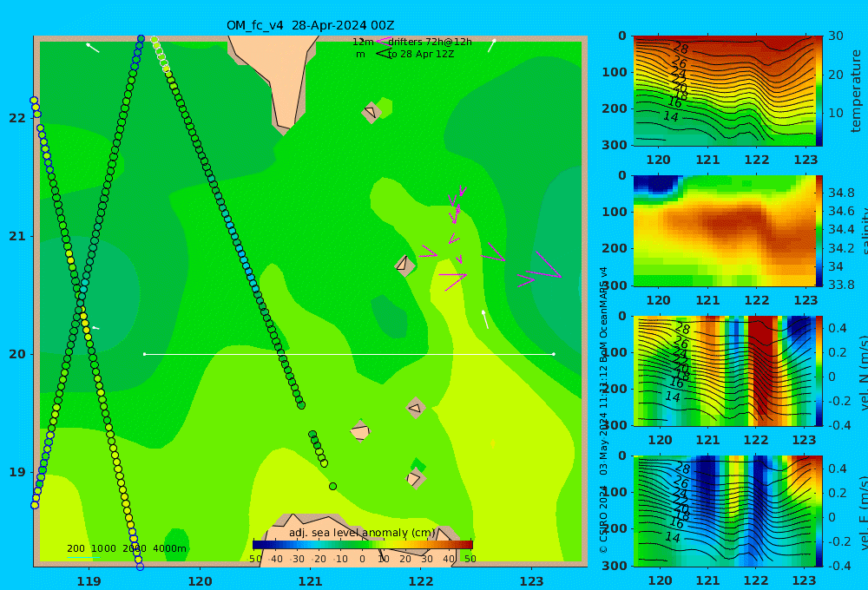This screenshot has height=590, width=868.
Task: Click latitude label 22 on main map
Action: click(x=17, y=118)
